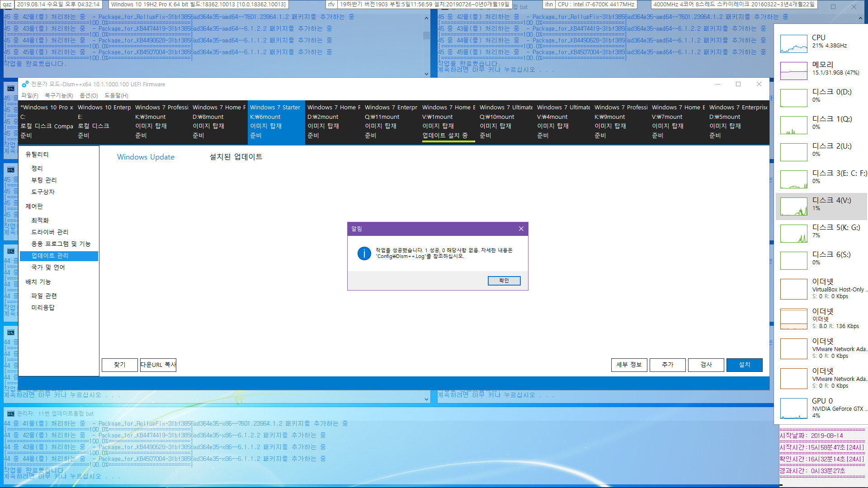The height and width of the screenshot is (488, 868).
Task: Select 디스크 4(V:) performance item
Action: (x=822, y=206)
